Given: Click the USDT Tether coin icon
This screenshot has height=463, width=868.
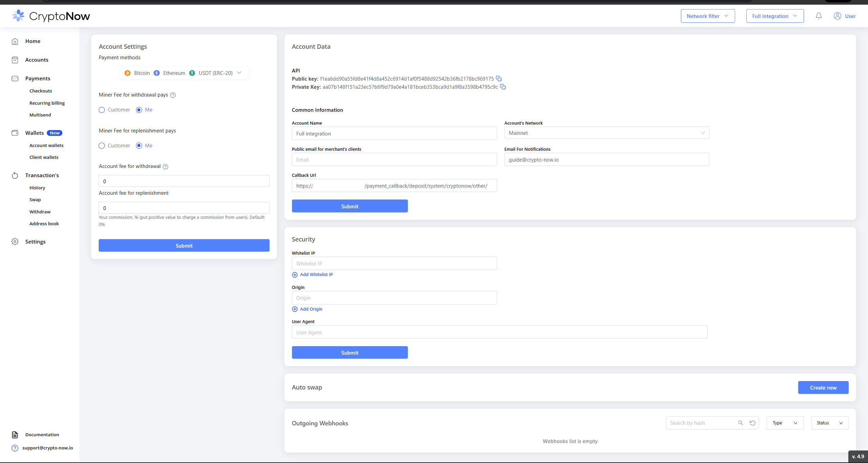Looking at the screenshot, I should pos(192,73).
